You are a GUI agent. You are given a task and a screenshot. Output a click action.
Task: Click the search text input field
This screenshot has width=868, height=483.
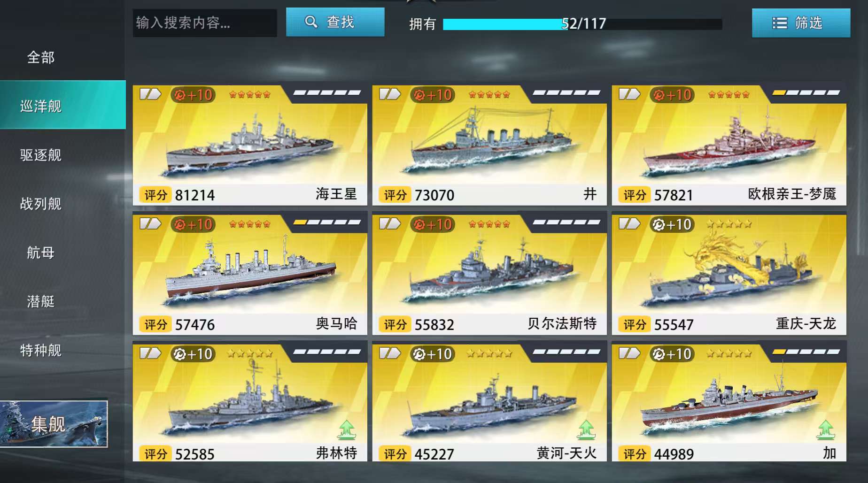coord(205,23)
